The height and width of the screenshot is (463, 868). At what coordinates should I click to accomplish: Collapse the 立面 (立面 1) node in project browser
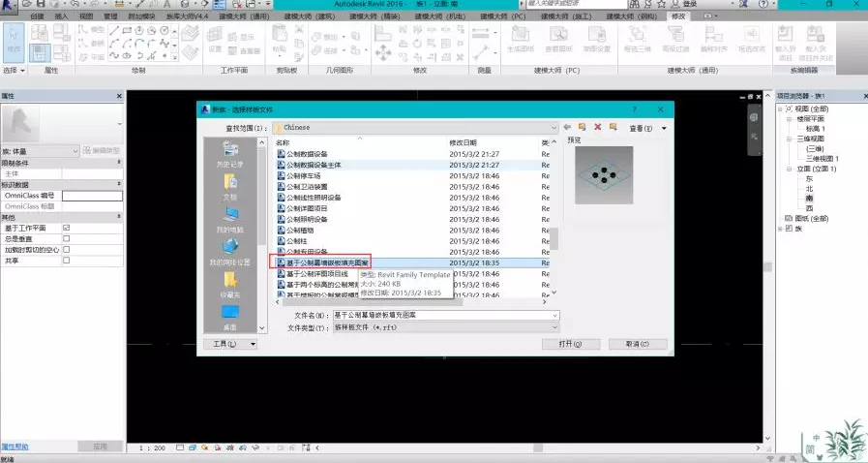(x=790, y=169)
